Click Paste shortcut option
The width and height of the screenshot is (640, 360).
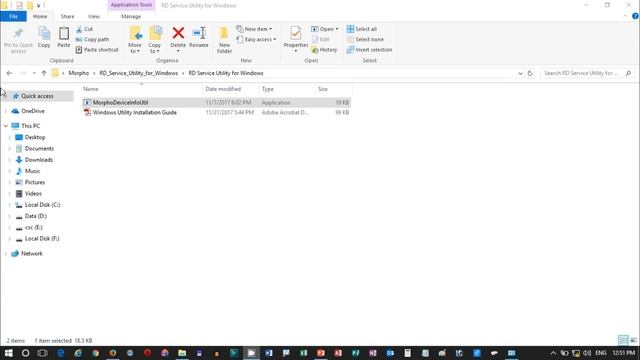pyautogui.click(x=97, y=50)
